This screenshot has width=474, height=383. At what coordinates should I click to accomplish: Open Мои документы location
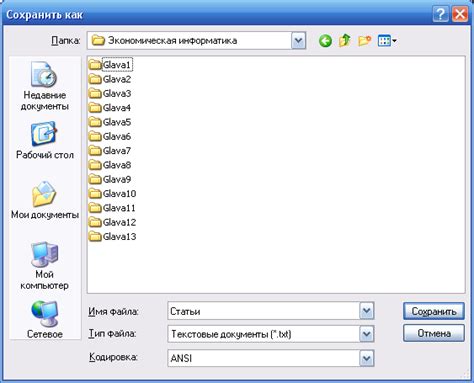45,200
